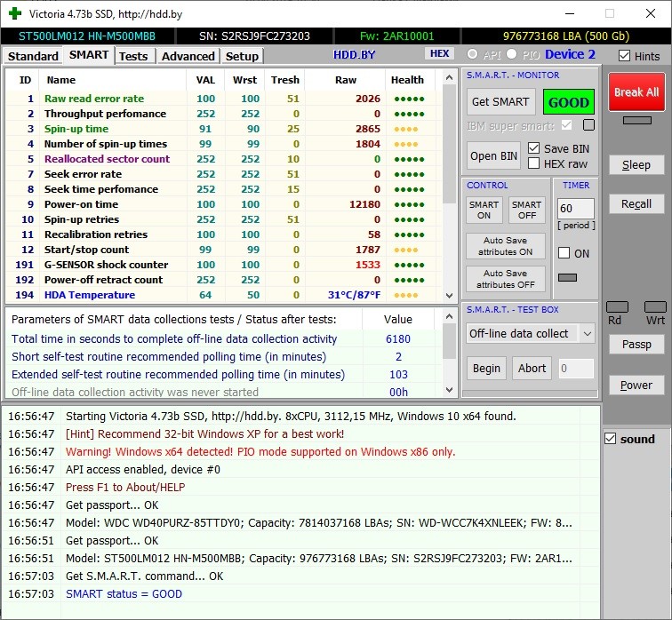Enable the timer ON checkbox

(564, 253)
